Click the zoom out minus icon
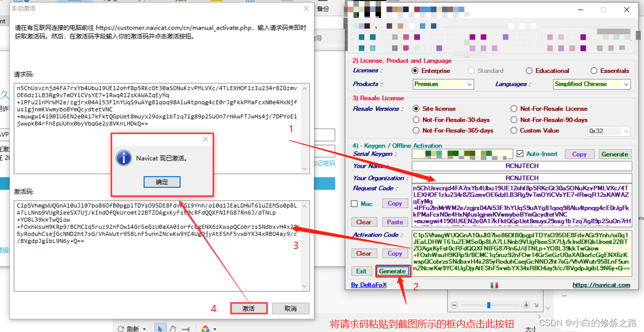Viewport: 644px width, 332px height. [454, 305]
